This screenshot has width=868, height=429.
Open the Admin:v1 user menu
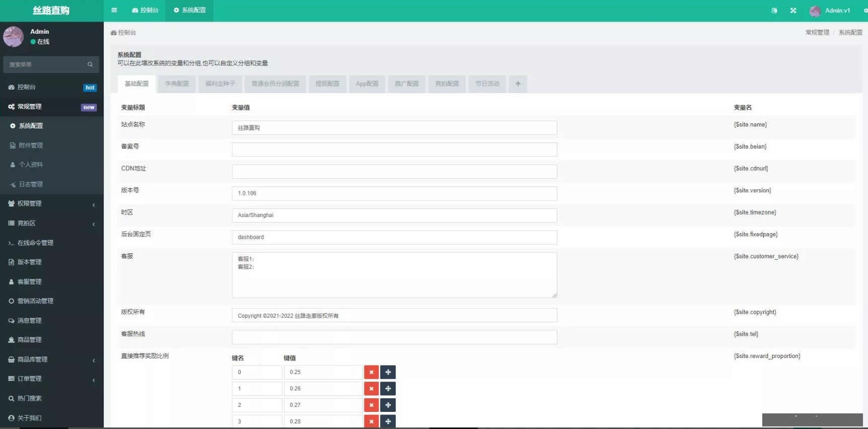click(831, 11)
